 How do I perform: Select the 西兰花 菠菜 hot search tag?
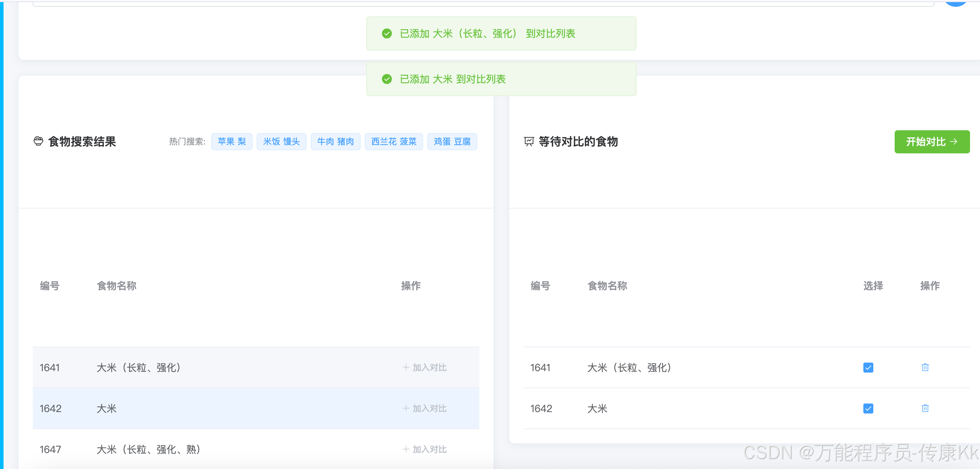[393, 142]
